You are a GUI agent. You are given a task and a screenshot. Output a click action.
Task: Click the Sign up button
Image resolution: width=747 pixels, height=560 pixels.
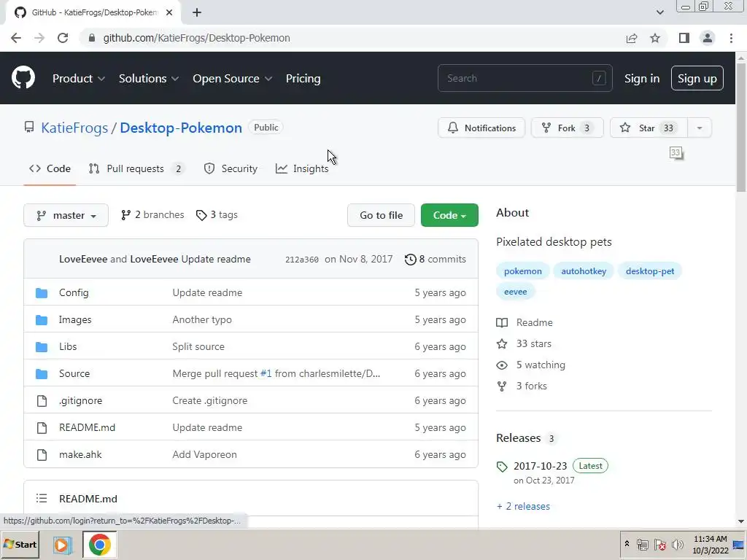(x=697, y=79)
